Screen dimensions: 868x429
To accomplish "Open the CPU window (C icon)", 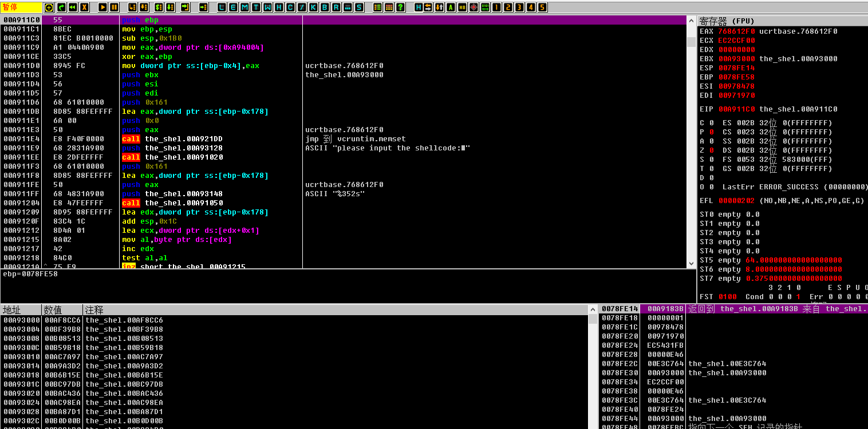I will 290,7.
